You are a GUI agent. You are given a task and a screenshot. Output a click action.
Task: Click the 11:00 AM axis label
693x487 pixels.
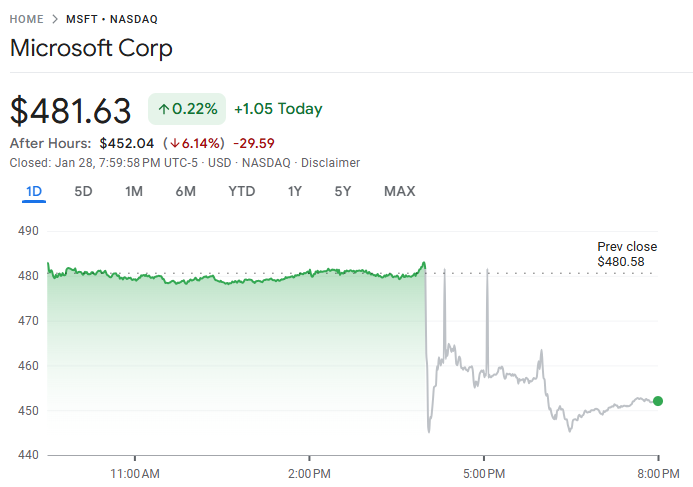[134, 472]
